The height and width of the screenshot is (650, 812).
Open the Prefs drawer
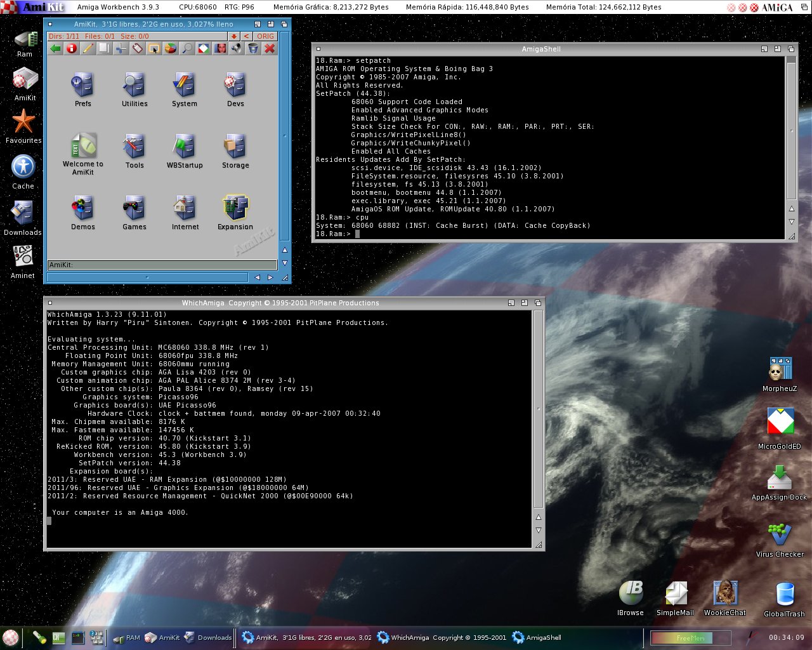click(83, 90)
